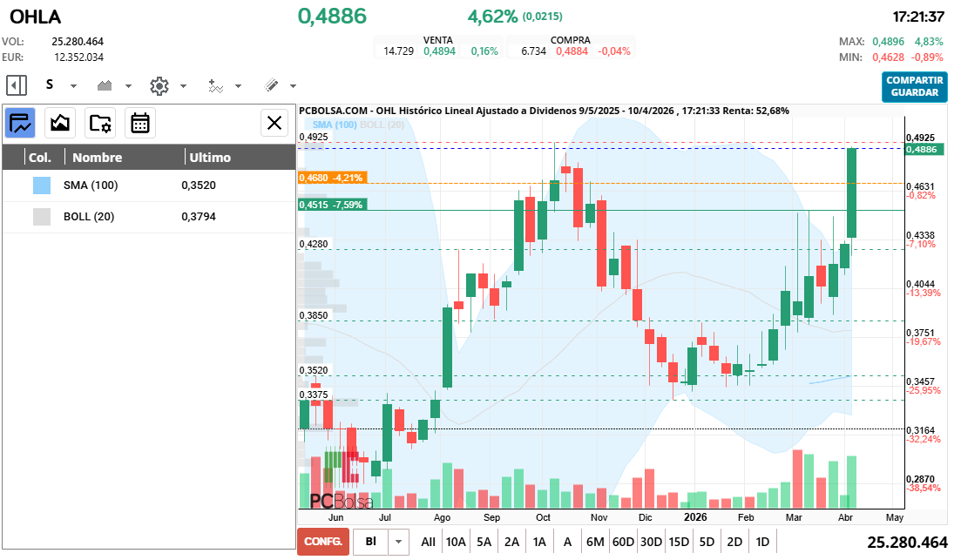Open the BI dropdown arrow
961x560 pixels.
tap(399, 542)
